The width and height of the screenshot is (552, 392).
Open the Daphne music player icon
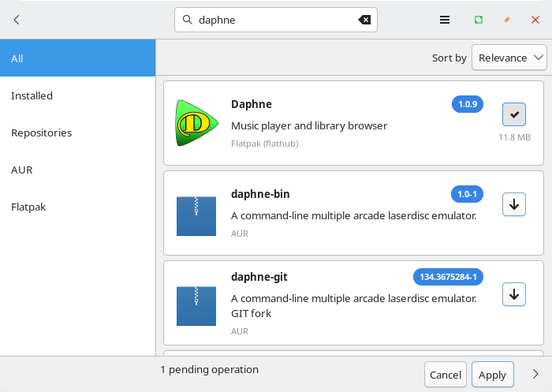point(196,123)
